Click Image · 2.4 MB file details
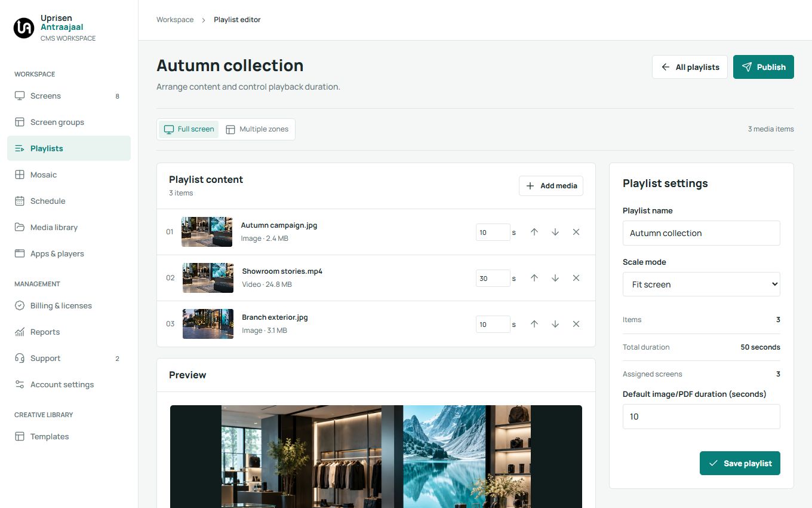812x508 pixels. (x=264, y=238)
